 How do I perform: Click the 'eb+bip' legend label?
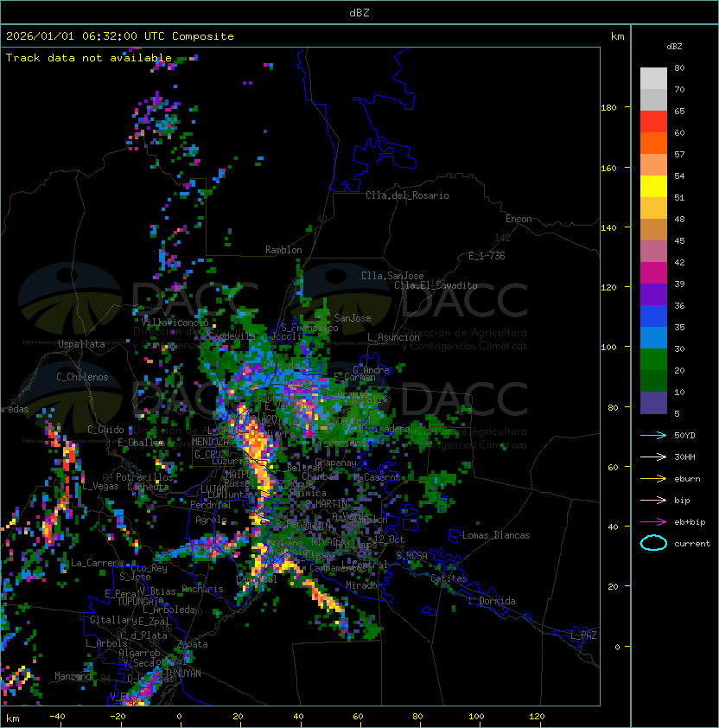[x=690, y=522]
